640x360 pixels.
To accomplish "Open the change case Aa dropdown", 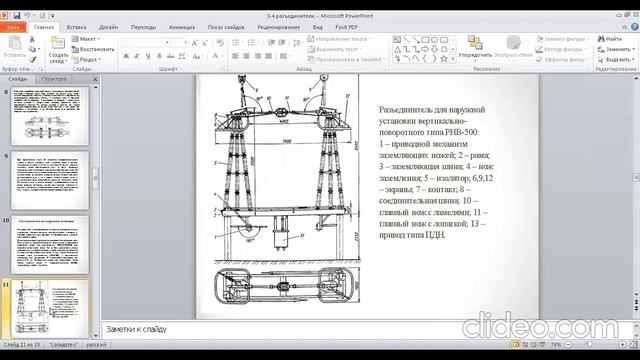I will [197, 56].
